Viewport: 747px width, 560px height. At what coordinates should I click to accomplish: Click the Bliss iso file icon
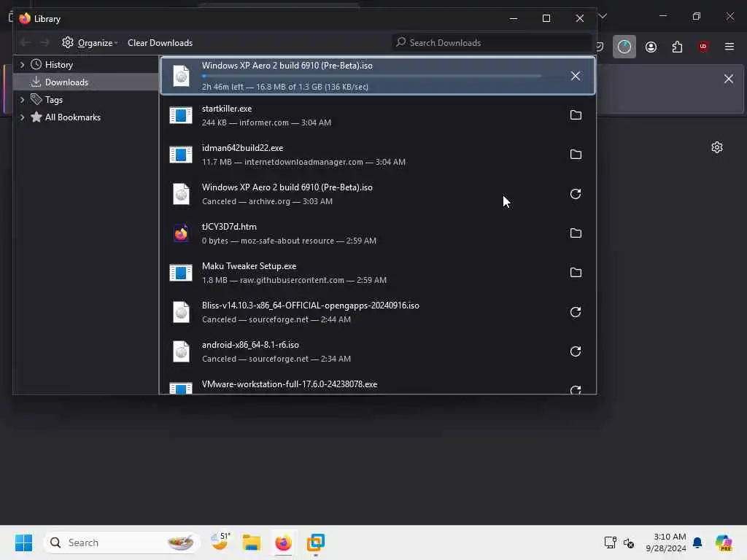(x=181, y=312)
